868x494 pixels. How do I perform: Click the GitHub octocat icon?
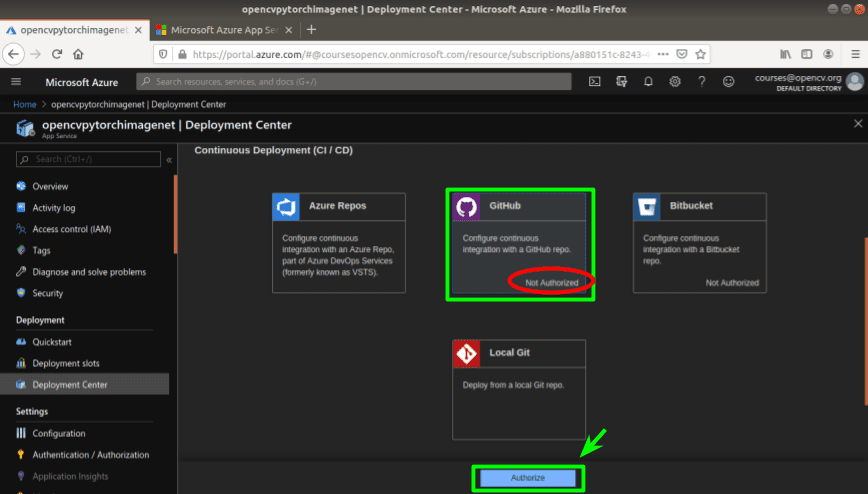coord(466,207)
